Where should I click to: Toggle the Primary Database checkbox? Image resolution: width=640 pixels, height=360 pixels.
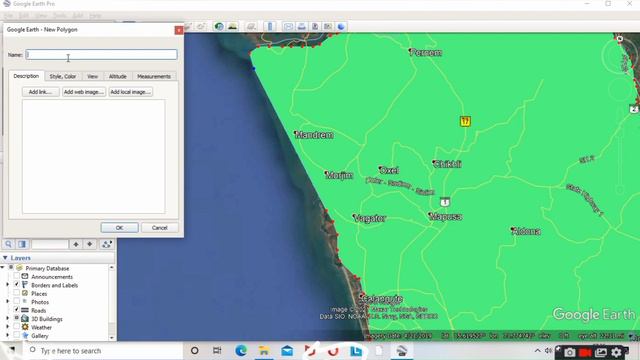[x=11, y=268]
